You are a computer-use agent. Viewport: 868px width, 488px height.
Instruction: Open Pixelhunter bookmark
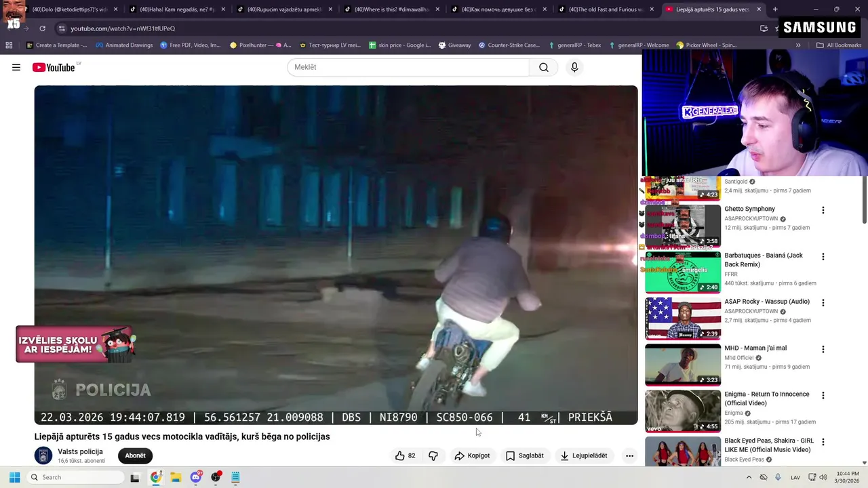(x=260, y=45)
